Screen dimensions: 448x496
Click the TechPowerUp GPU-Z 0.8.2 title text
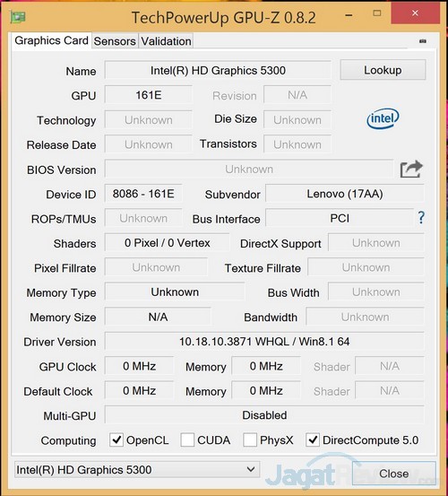click(x=223, y=17)
